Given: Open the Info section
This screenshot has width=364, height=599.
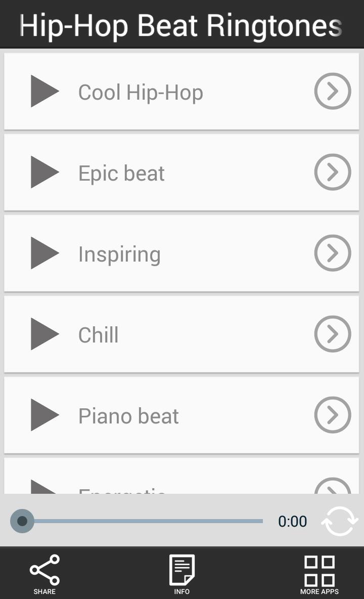Looking at the screenshot, I should point(181,572).
